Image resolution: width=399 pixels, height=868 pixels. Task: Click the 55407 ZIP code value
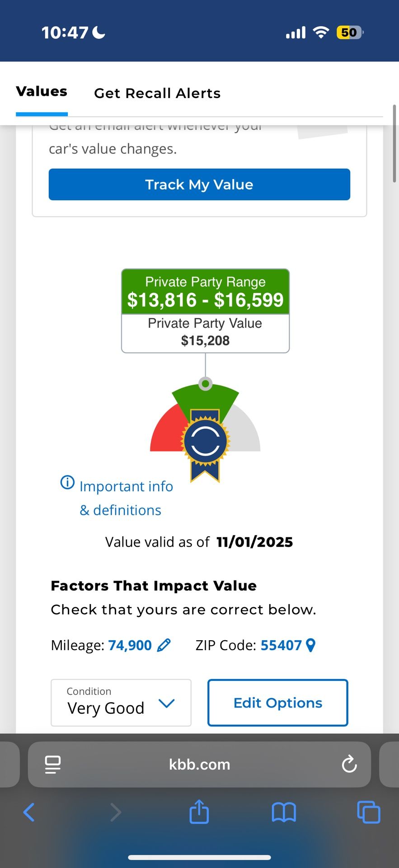[281, 645]
